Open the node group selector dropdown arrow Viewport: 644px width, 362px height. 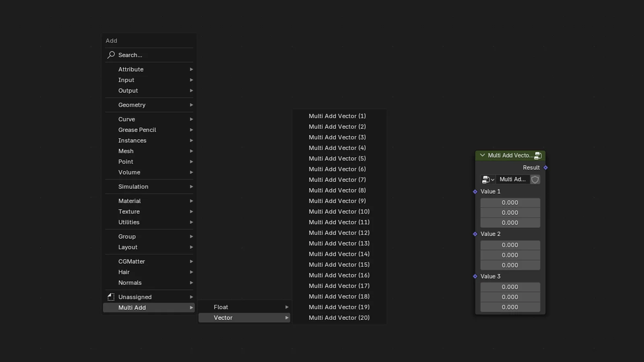[493, 179]
